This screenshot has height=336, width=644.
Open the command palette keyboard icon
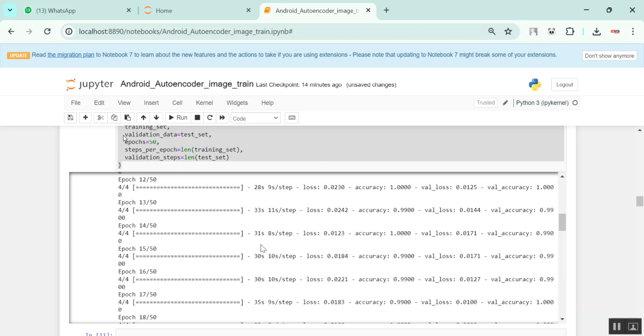292,118
